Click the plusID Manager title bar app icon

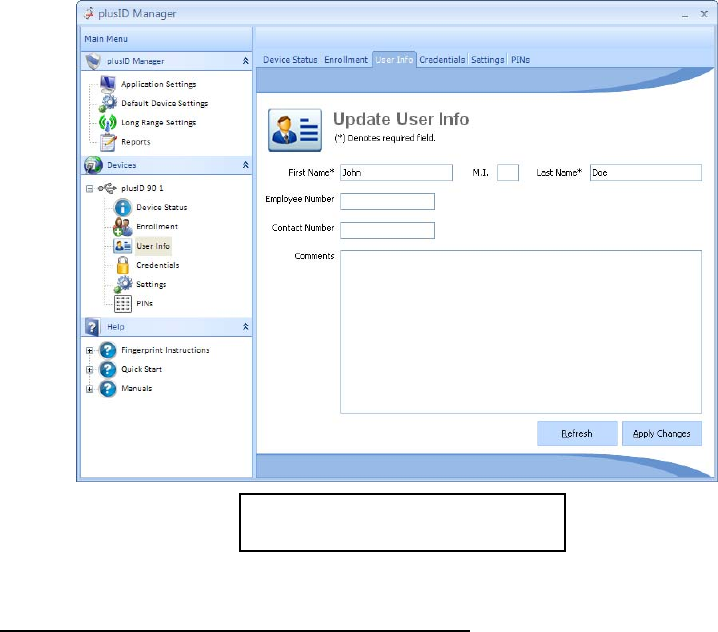[x=89, y=14]
